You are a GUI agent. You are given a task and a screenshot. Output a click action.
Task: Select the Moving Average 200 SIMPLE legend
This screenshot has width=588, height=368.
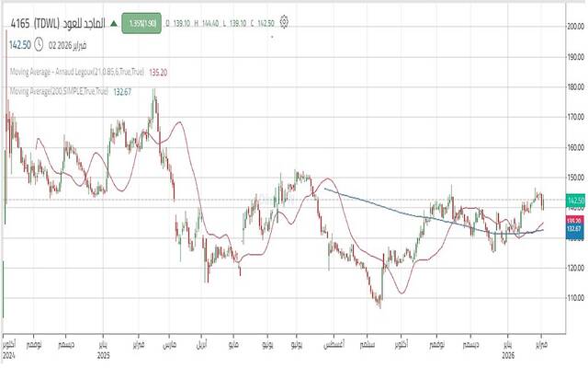[58, 91]
